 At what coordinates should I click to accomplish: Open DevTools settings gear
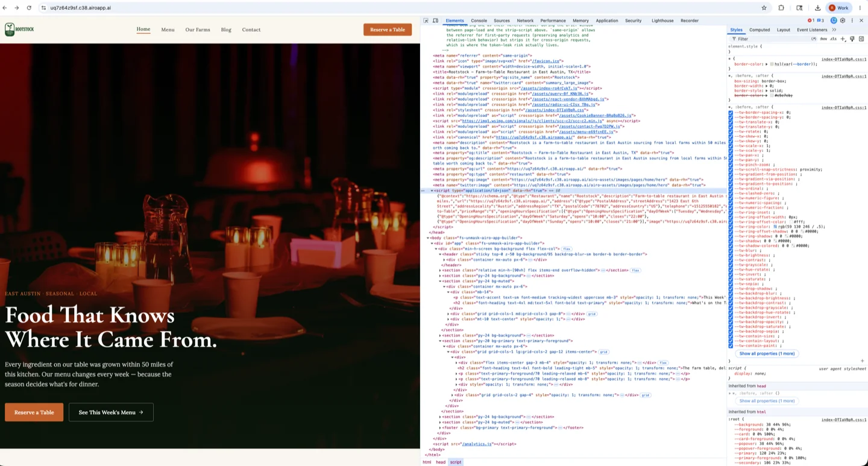click(843, 20)
